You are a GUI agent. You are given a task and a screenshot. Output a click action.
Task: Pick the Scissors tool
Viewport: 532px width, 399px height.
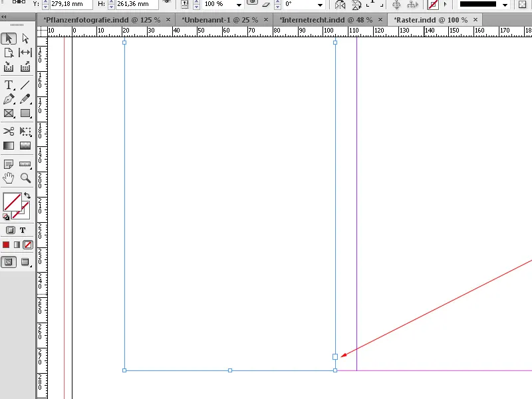pos(9,131)
